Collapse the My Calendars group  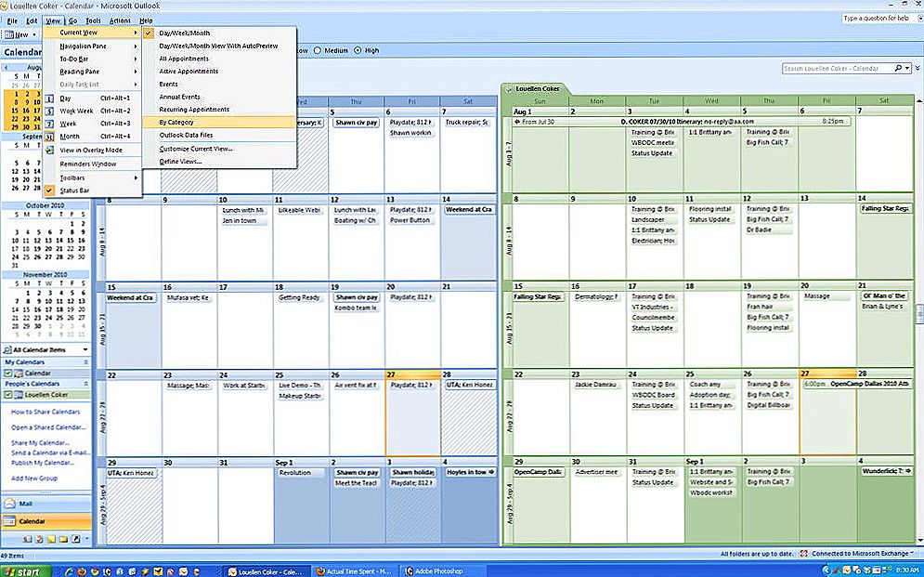tap(86, 362)
